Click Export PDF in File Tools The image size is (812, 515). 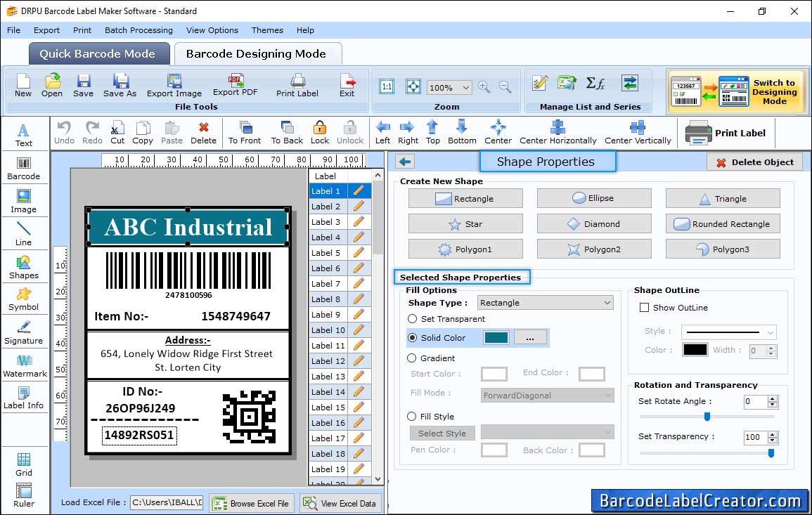click(x=235, y=86)
